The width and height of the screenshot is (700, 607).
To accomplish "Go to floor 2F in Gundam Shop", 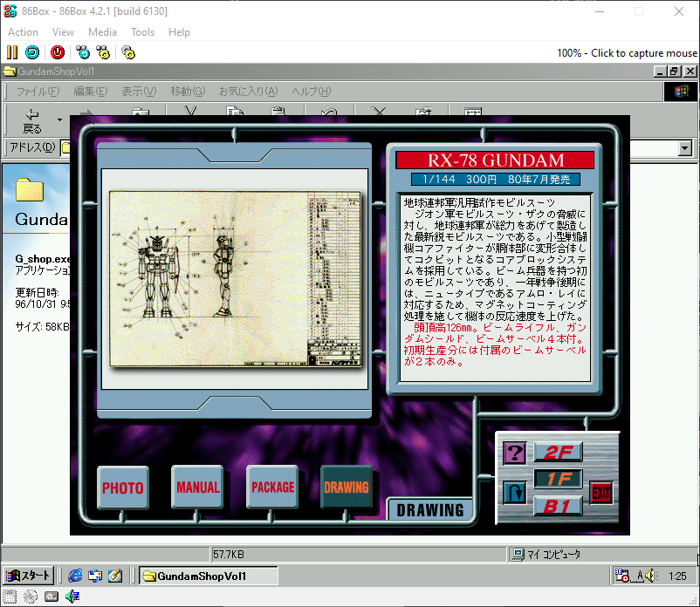I will 558,453.
